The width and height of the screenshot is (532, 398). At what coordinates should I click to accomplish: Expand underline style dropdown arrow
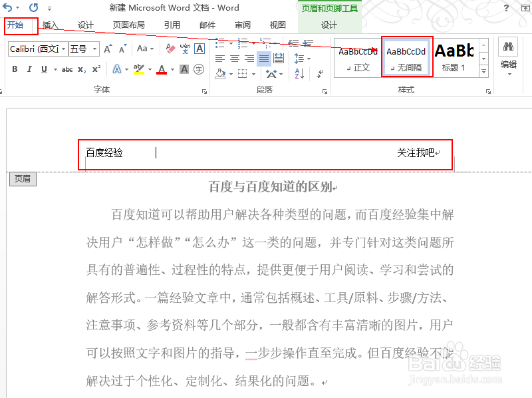[x=55, y=69]
